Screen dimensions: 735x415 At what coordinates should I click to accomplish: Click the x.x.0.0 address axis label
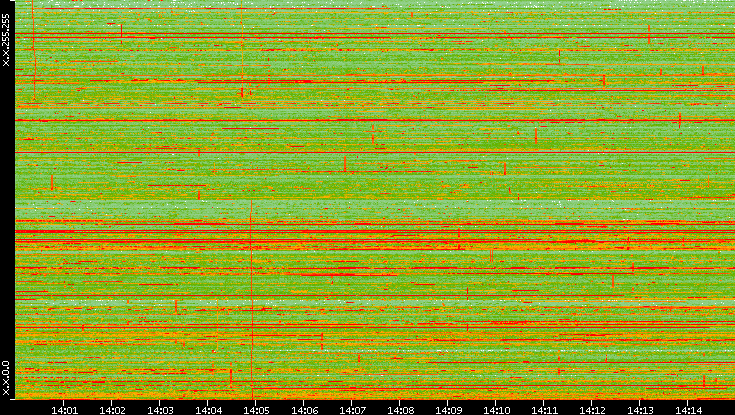click(x=6, y=378)
